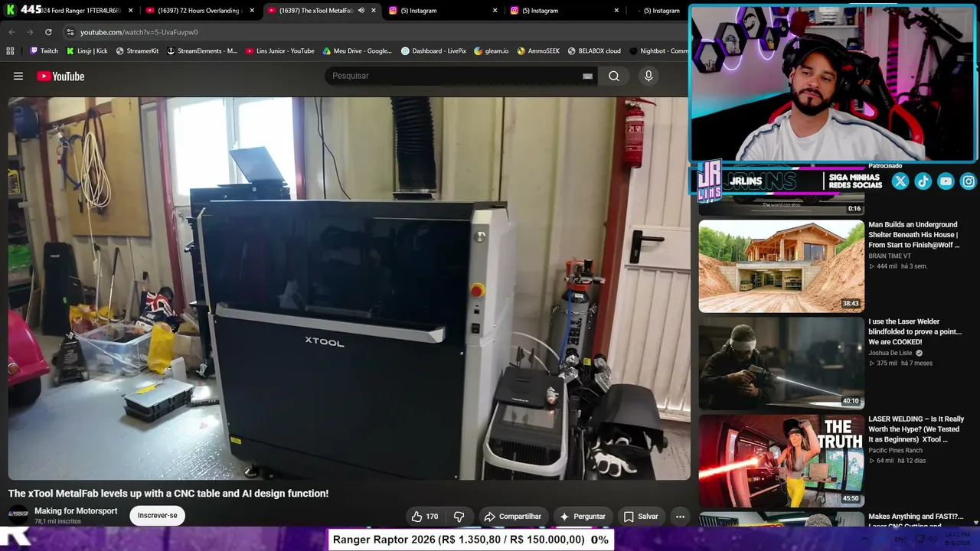The image size is (980, 551).
Task: Open the Dashboard - LivePix bookmark
Action: pyautogui.click(x=433, y=51)
